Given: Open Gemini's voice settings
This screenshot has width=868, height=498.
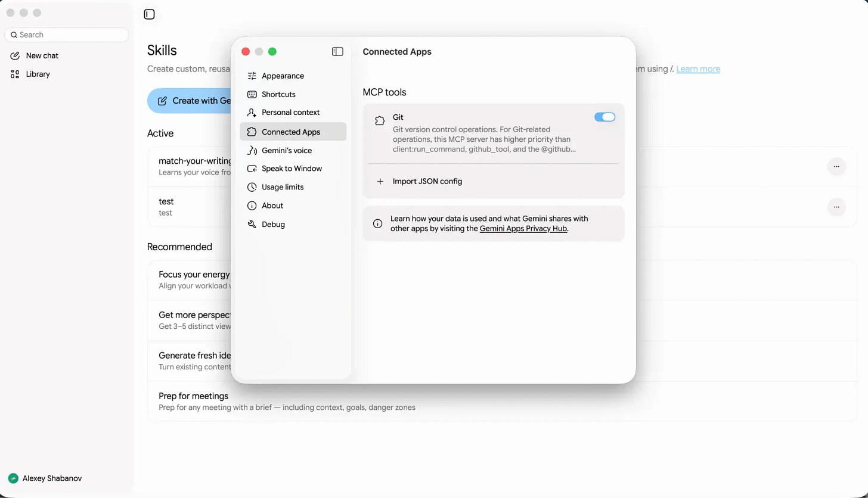Looking at the screenshot, I should point(293,151).
